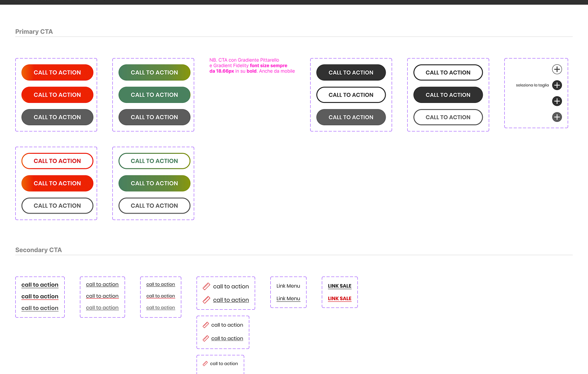Click ruler icon beside medium non-underlined call to action
Viewport: 588px width, 374px height.
206,325
